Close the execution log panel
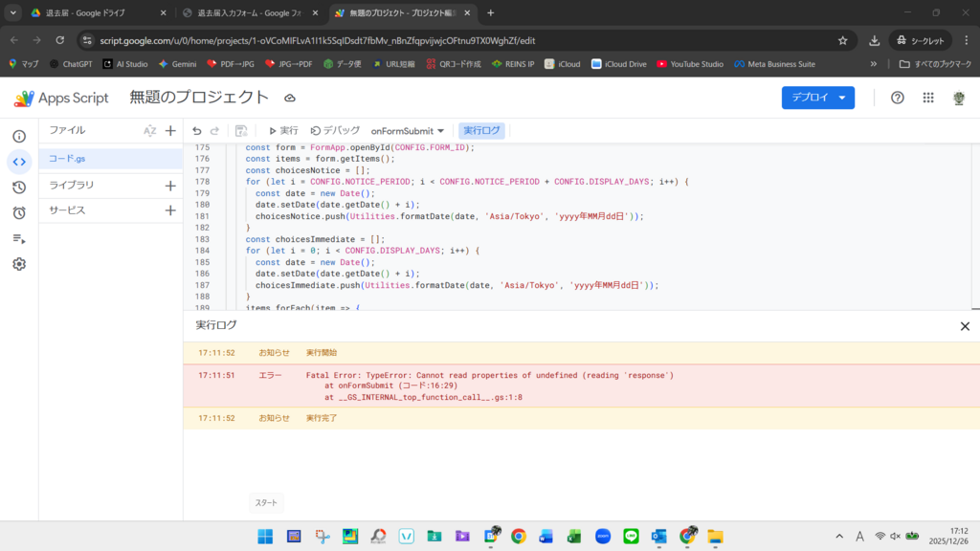Image resolution: width=980 pixels, height=551 pixels. [965, 326]
